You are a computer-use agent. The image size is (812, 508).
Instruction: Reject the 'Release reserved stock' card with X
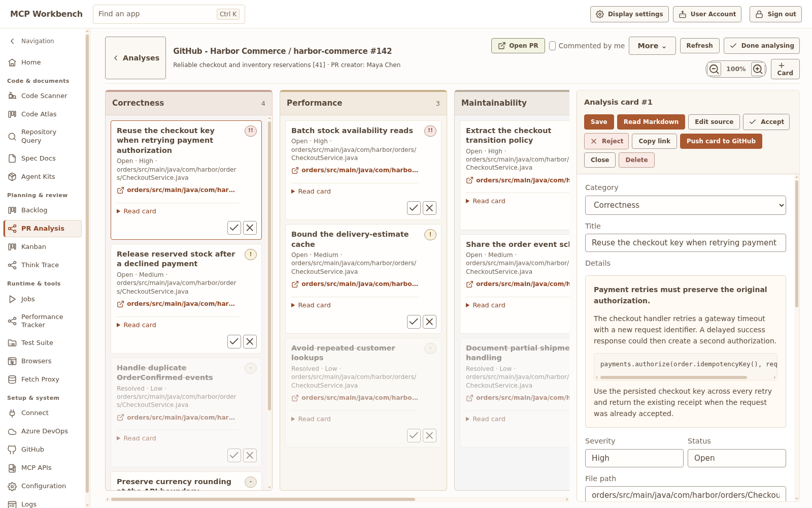pos(250,342)
